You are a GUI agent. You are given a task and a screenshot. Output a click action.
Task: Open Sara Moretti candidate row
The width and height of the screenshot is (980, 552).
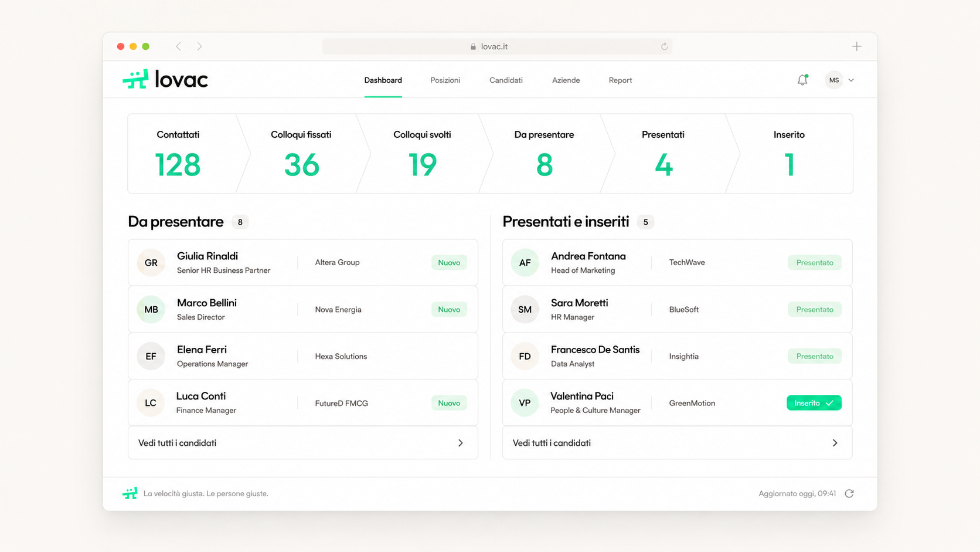tap(678, 309)
